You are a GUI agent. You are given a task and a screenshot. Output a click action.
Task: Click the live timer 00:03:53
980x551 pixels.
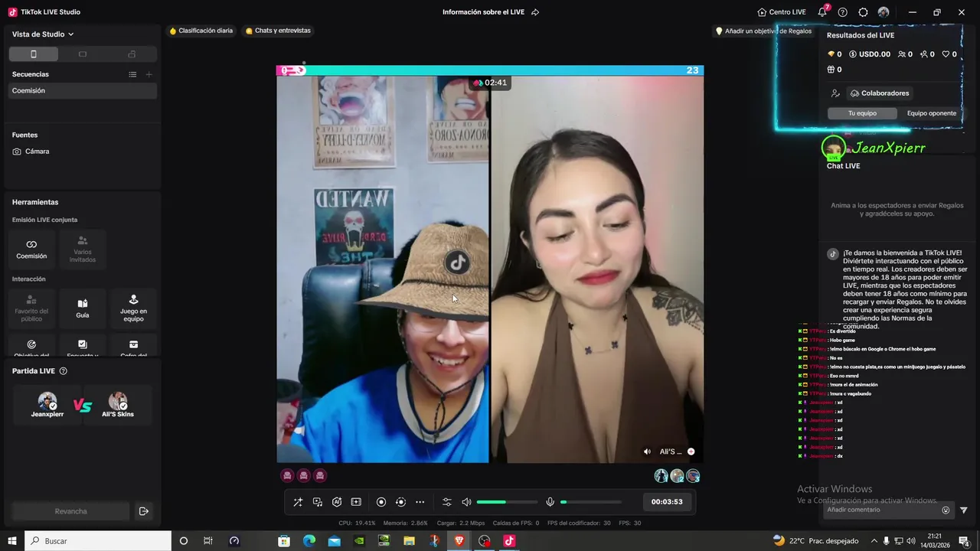(667, 502)
